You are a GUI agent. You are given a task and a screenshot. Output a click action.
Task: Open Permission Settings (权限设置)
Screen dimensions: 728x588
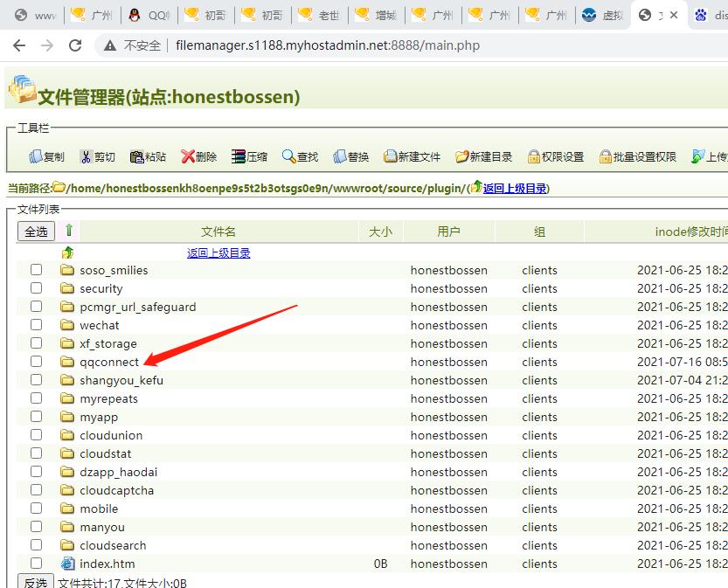[x=556, y=157]
